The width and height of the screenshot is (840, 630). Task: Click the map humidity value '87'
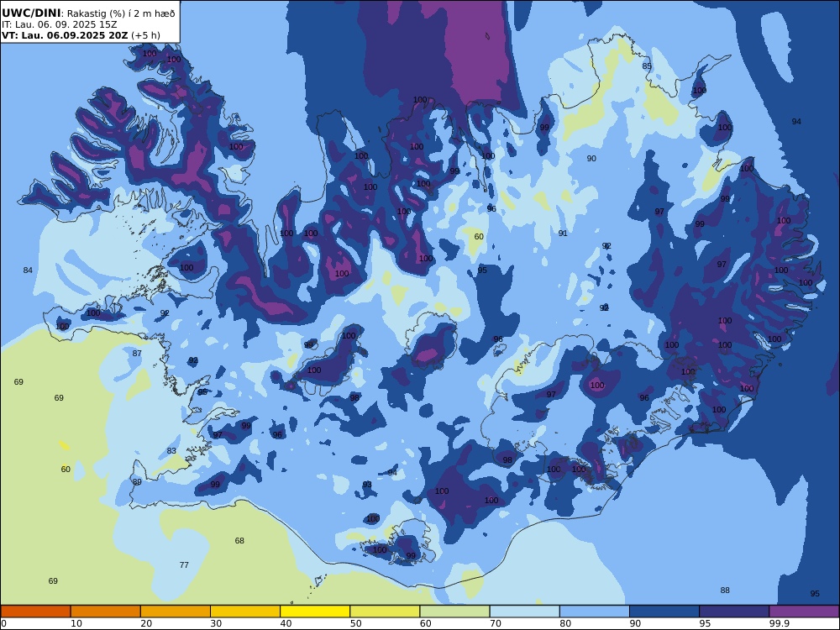(x=137, y=353)
